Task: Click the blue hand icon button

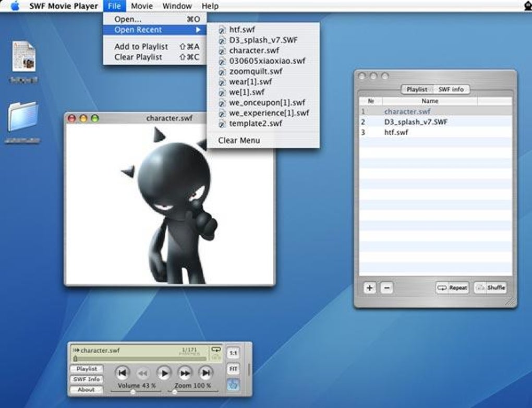Action: point(233,385)
